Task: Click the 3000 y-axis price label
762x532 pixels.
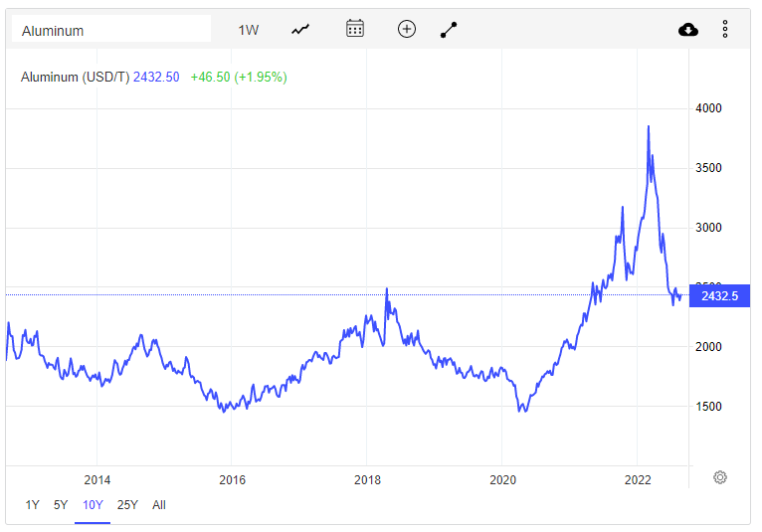Action: click(708, 228)
